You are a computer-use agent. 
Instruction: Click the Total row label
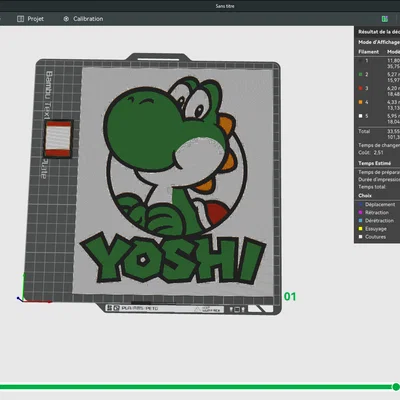click(x=364, y=131)
